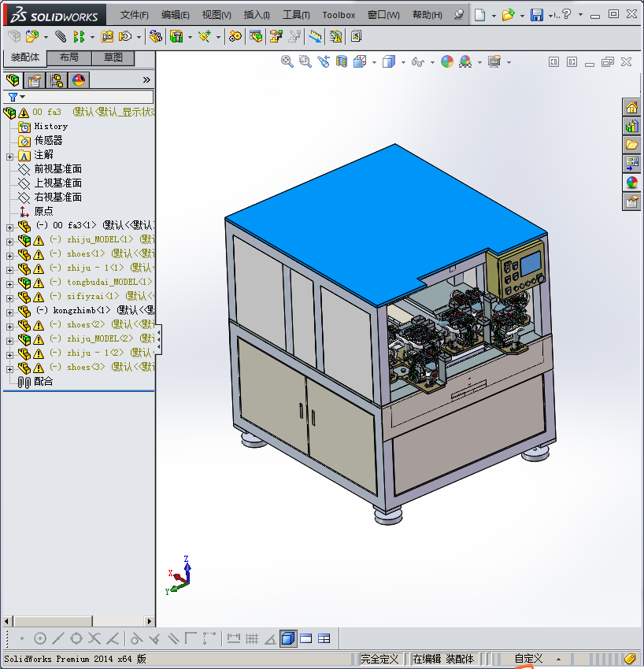Viewport: 644px width, 669px height.
Task: Toggle Shaded With Edges view button
Action: tap(288, 639)
